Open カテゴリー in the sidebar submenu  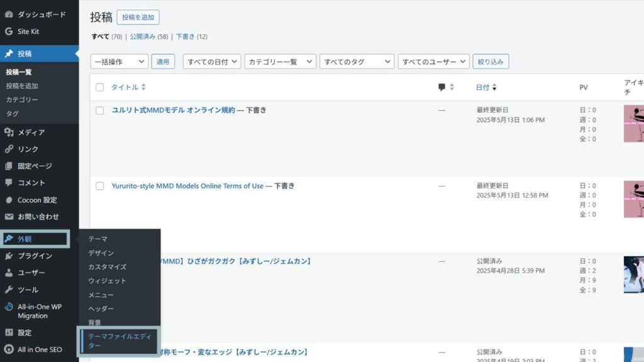22,99
